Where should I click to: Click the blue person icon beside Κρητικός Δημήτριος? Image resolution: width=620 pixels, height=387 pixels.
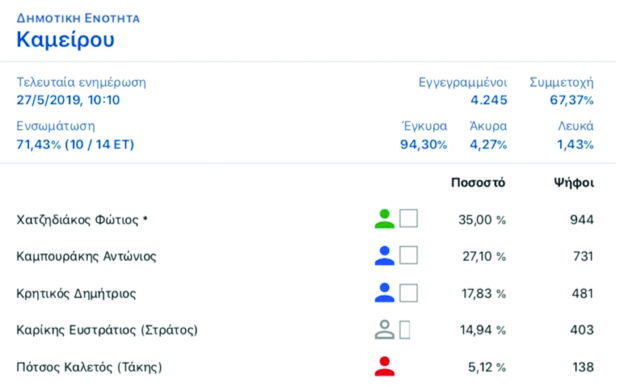pyautogui.click(x=384, y=293)
